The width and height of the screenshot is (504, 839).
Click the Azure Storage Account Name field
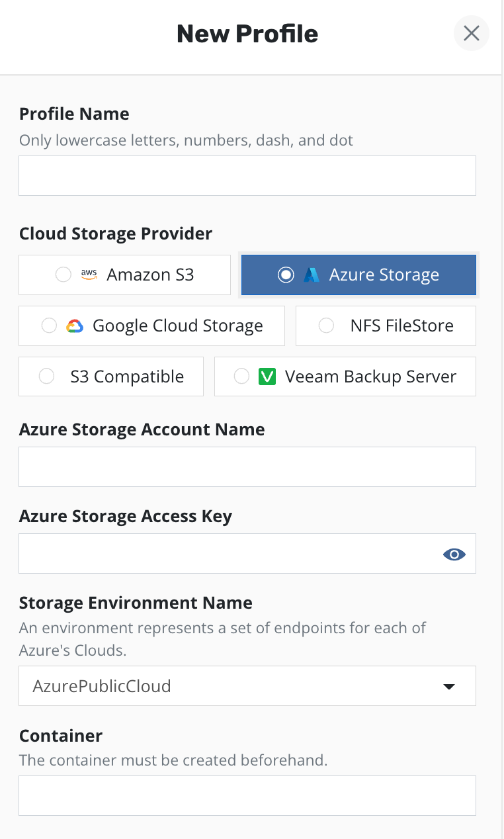tap(247, 467)
